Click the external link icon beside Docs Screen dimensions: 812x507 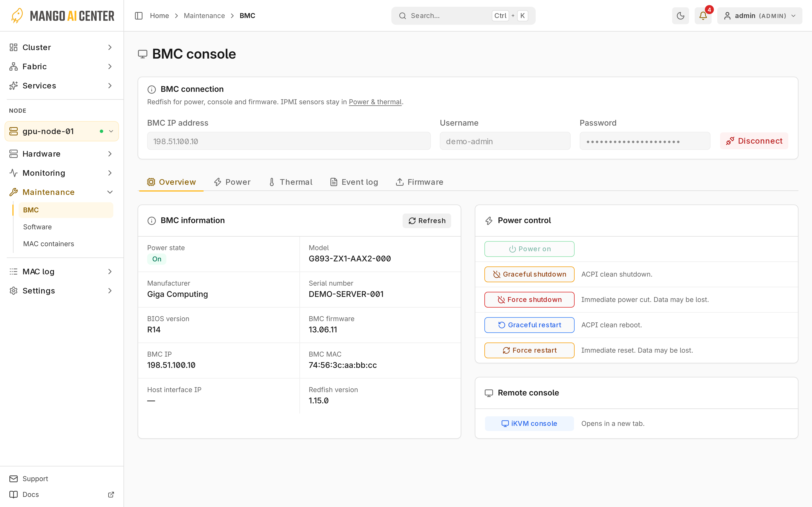pos(111,494)
